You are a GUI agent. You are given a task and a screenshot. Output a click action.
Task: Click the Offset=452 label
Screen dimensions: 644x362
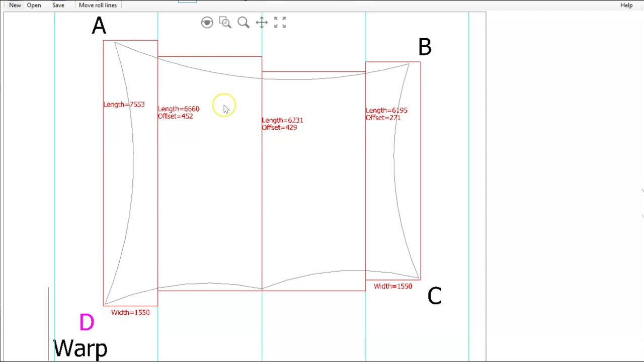(x=176, y=116)
